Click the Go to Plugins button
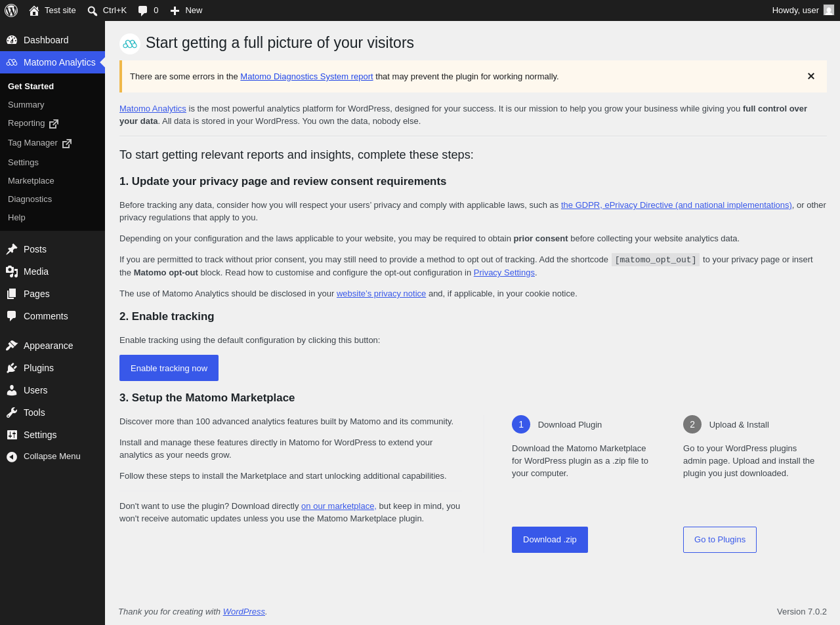 pos(720,540)
